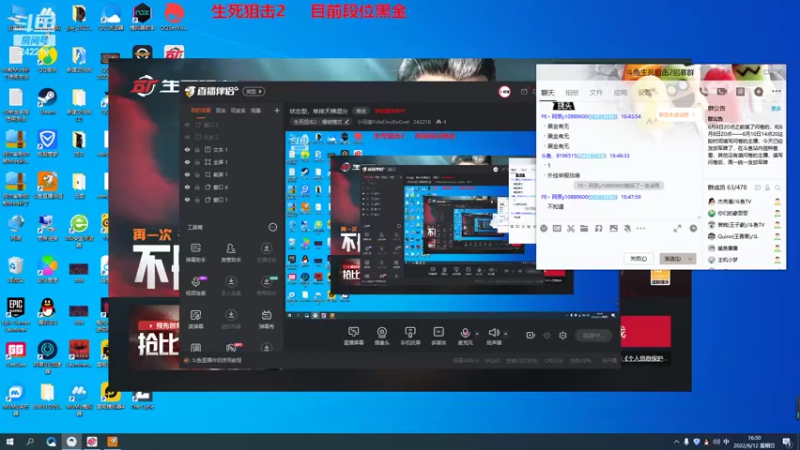800x450 pixels.
Task: Click 发送 send button in QQ chat
Action: point(672,259)
